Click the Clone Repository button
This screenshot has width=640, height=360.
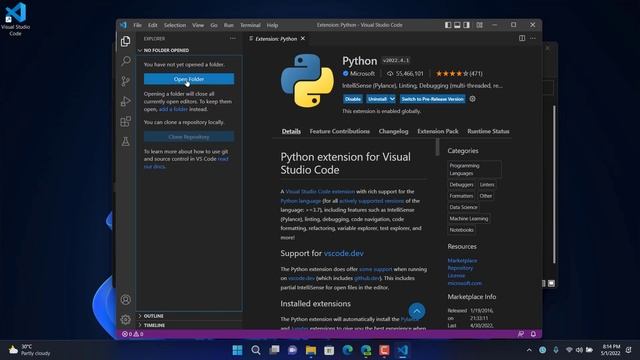click(189, 137)
